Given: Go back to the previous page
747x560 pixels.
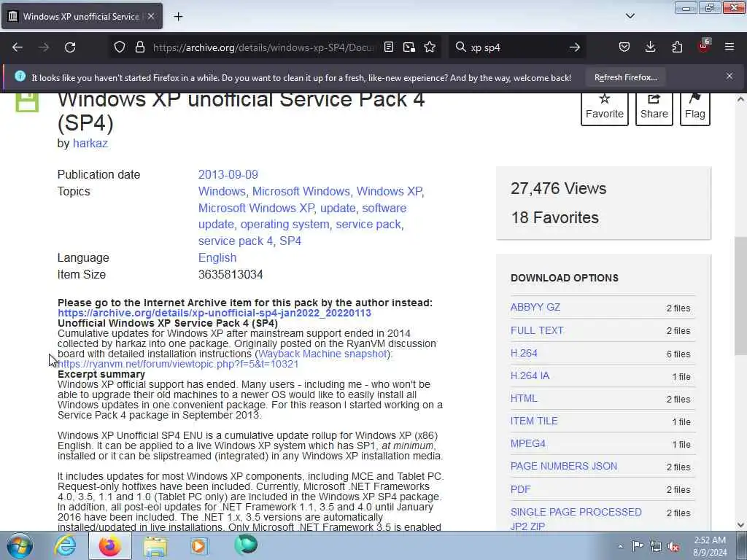Looking at the screenshot, I should 18,47.
